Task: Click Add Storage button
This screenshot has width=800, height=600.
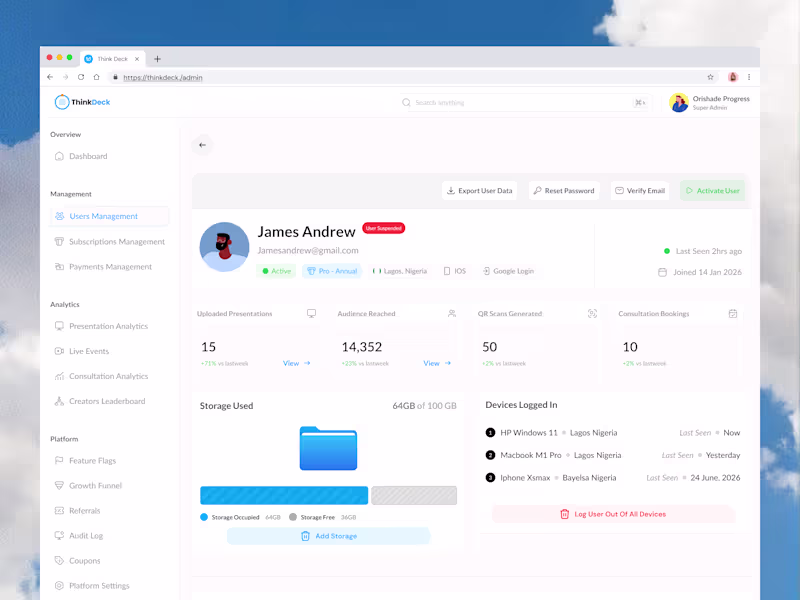Action: click(329, 536)
